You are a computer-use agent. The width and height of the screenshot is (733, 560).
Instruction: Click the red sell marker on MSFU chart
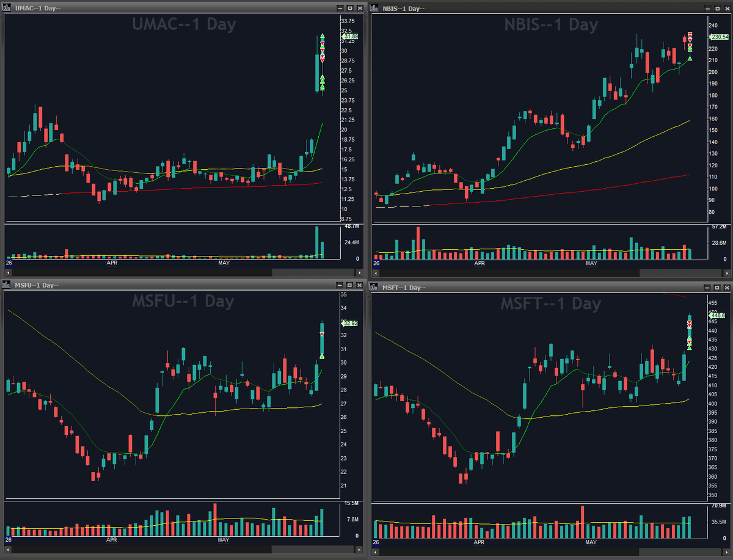click(322, 333)
